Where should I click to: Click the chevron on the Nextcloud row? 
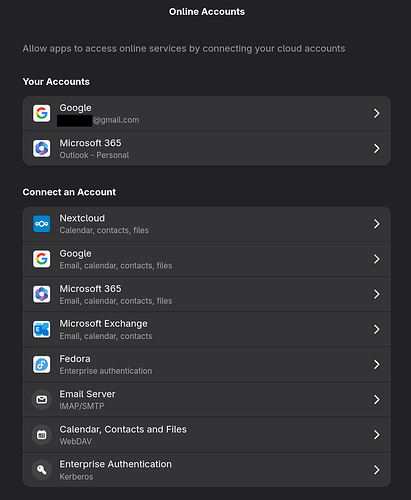[377, 224]
